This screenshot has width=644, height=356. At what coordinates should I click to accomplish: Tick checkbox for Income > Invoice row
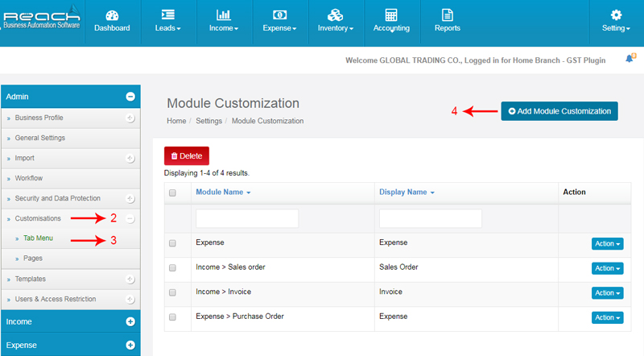(x=172, y=292)
